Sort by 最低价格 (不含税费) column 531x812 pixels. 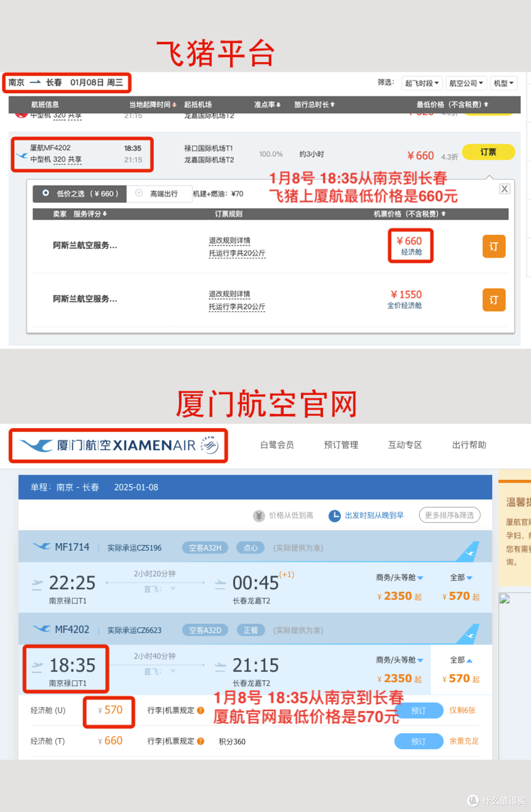452,104
